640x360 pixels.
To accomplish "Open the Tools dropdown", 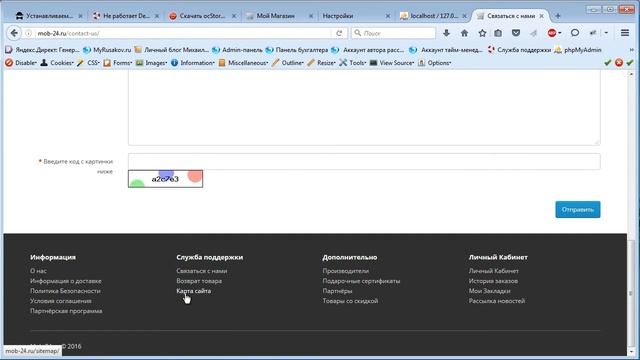I will pos(353,63).
